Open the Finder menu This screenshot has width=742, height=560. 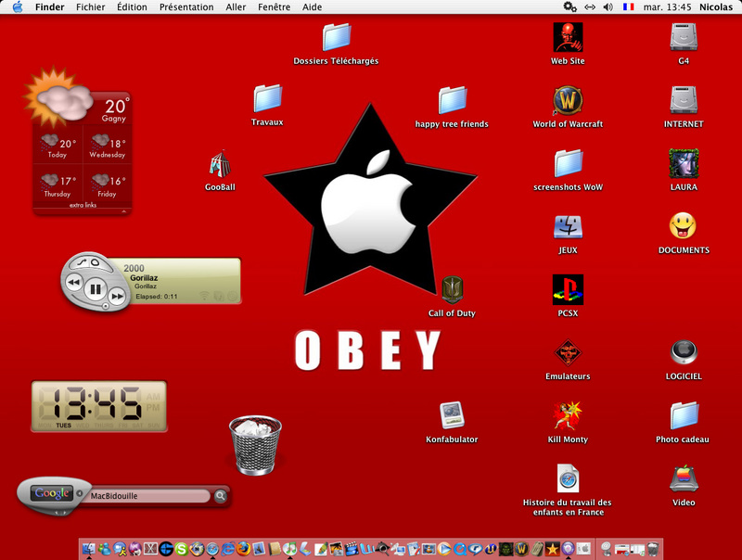(50, 7)
